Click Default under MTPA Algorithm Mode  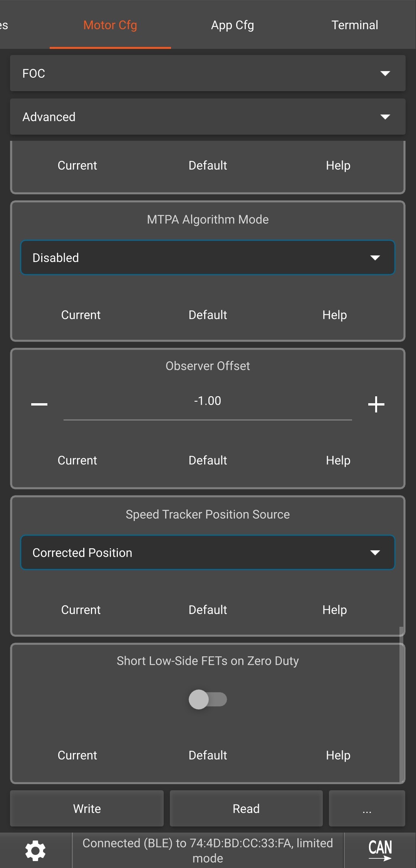pos(208,315)
